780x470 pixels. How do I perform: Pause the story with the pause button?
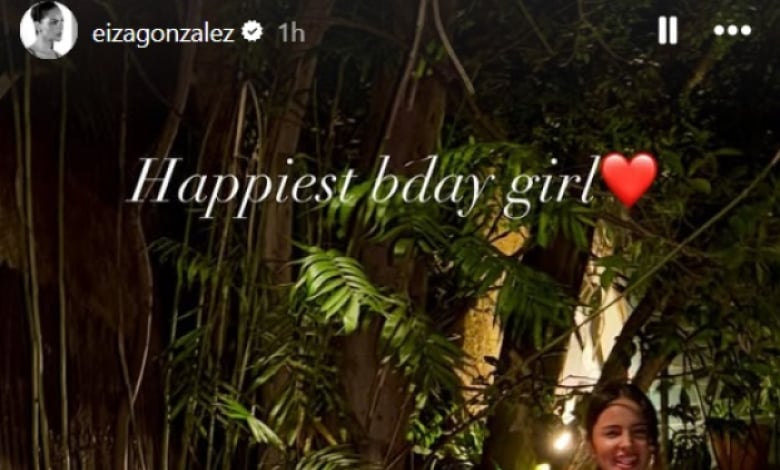[x=668, y=30]
